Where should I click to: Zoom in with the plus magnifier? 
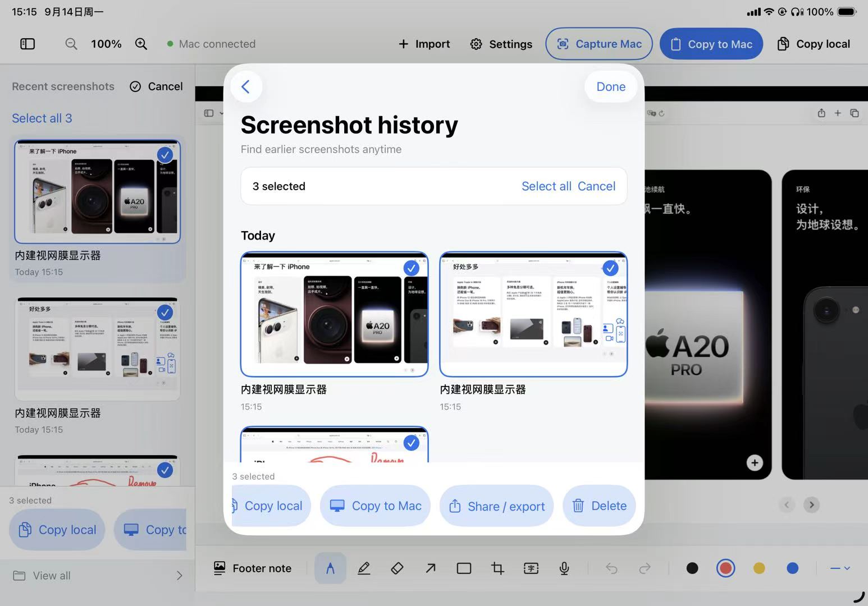pyautogui.click(x=141, y=44)
